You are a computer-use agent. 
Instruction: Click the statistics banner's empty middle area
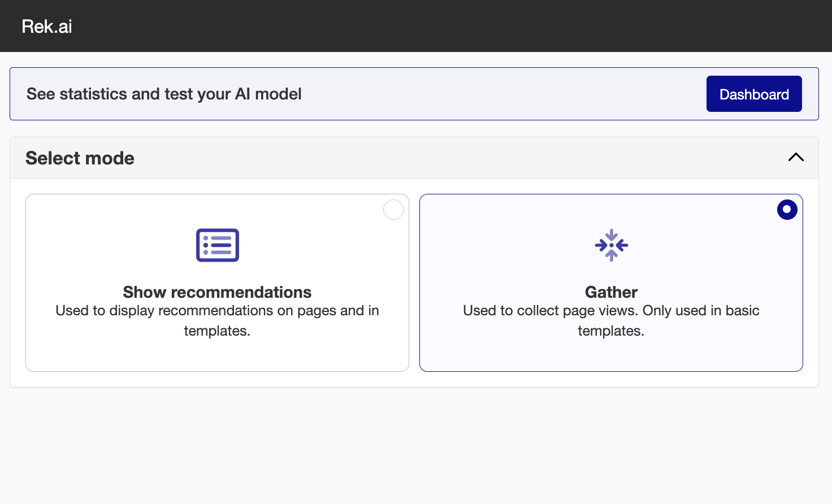pos(497,94)
